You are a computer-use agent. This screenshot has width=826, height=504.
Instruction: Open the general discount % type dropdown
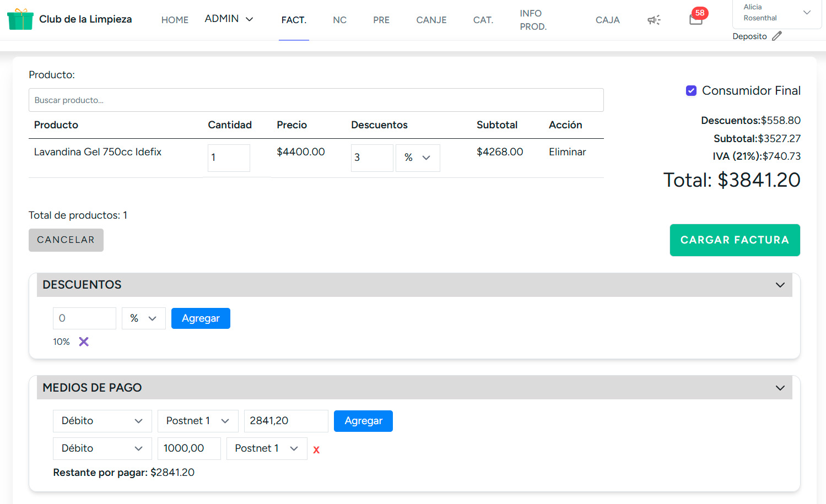tap(144, 318)
